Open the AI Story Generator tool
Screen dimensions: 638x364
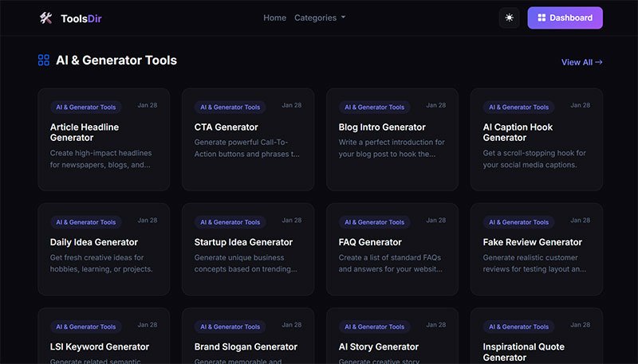tap(378, 347)
